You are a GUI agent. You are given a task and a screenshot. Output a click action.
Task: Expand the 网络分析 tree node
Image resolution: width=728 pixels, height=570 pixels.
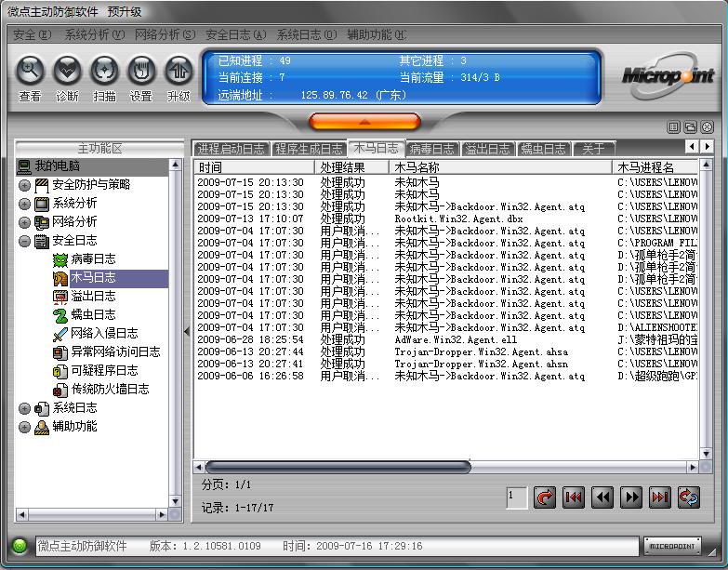(x=24, y=222)
